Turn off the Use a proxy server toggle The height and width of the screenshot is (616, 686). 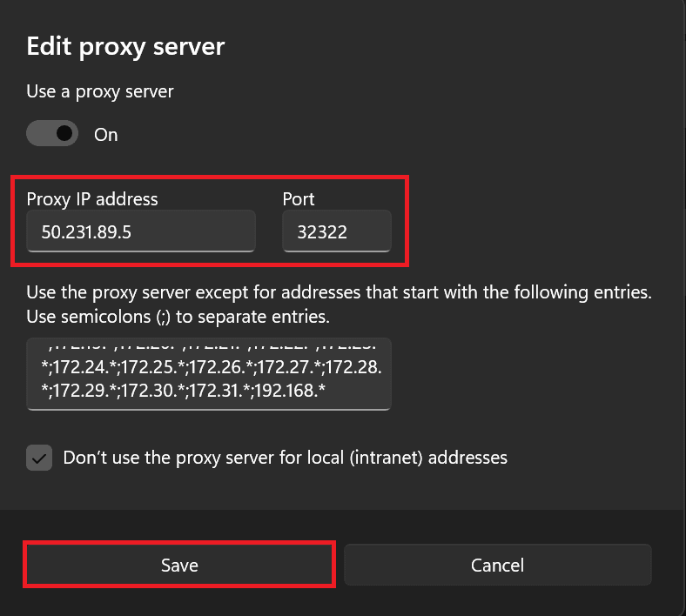(x=52, y=133)
